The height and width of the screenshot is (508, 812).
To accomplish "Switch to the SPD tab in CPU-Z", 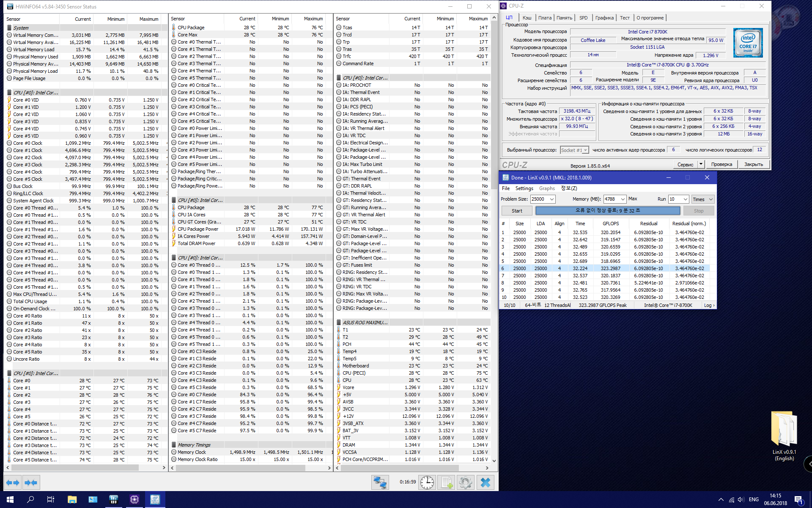I will [x=583, y=18].
